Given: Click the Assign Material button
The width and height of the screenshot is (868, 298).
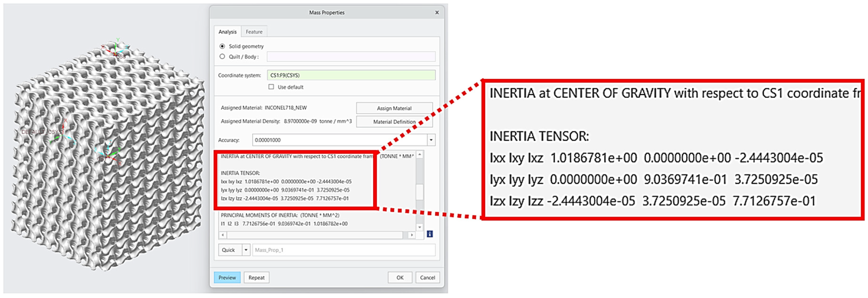Looking at the screenshot, I should [x=394, y=108].
